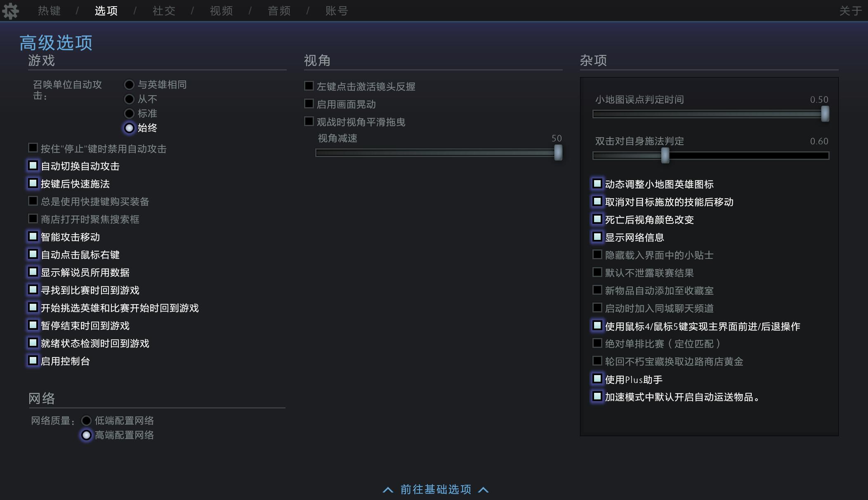
Task: Select the 从不 auto-attack option
Action: (129, 99)
